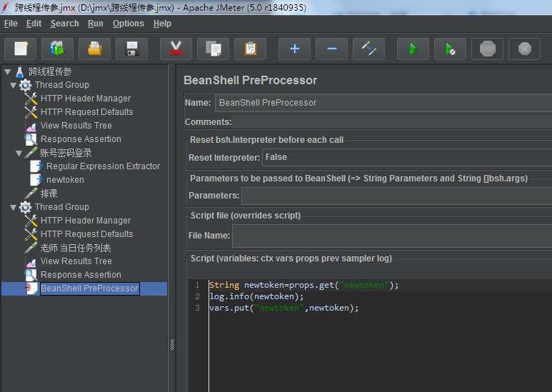Select first Thread Group's HTTP Header Manager
552x392 pixels.
tap(86, 99)
